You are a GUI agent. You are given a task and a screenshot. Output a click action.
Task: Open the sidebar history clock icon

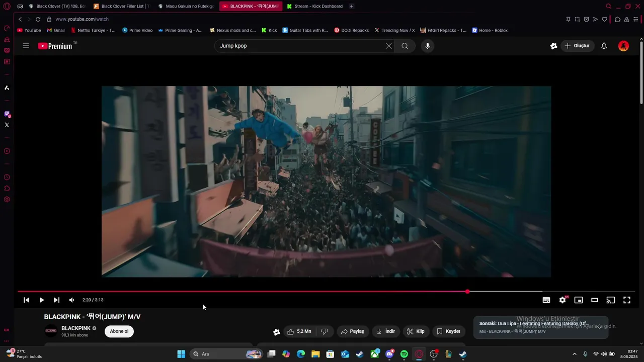pyautogui.click(x=7, y=177)
